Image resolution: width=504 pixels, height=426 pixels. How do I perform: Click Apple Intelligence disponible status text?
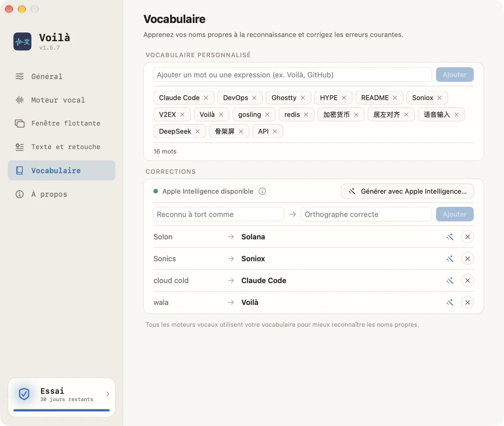click(208, 191)
